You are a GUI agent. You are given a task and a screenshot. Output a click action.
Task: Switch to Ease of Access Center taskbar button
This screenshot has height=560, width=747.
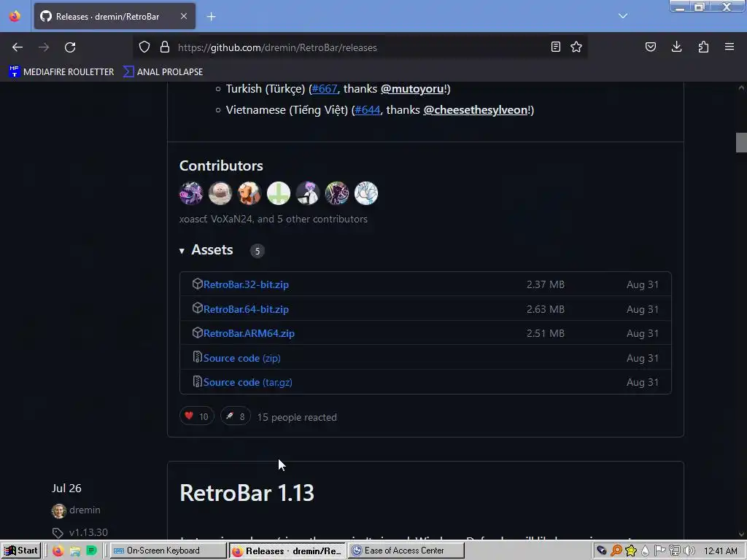pos(406,551)
